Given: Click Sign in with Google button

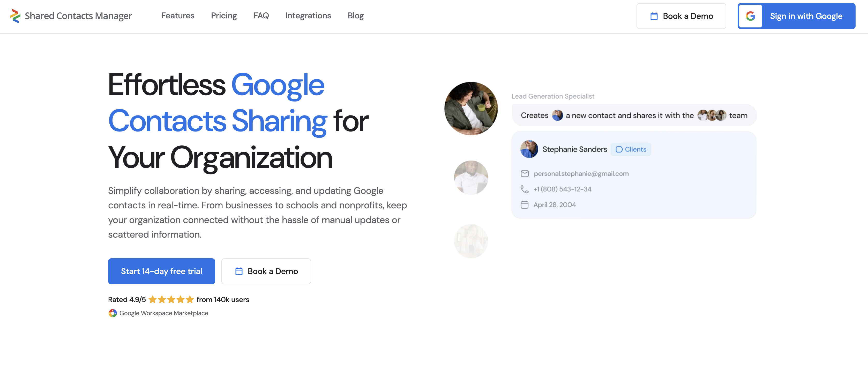Looking at the screenshot, I should 796,16.
